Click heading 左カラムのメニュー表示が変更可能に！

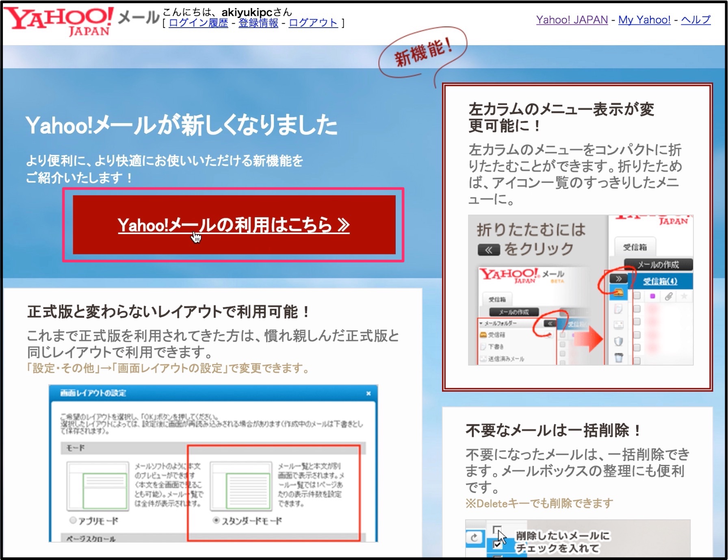561,117
